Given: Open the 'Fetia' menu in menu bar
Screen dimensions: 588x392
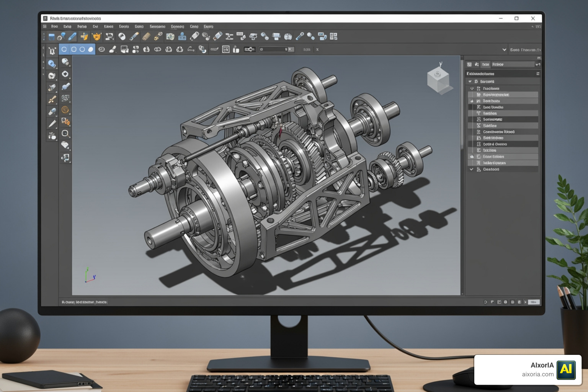Looking at the screenshot, I should tap(82, 26).
